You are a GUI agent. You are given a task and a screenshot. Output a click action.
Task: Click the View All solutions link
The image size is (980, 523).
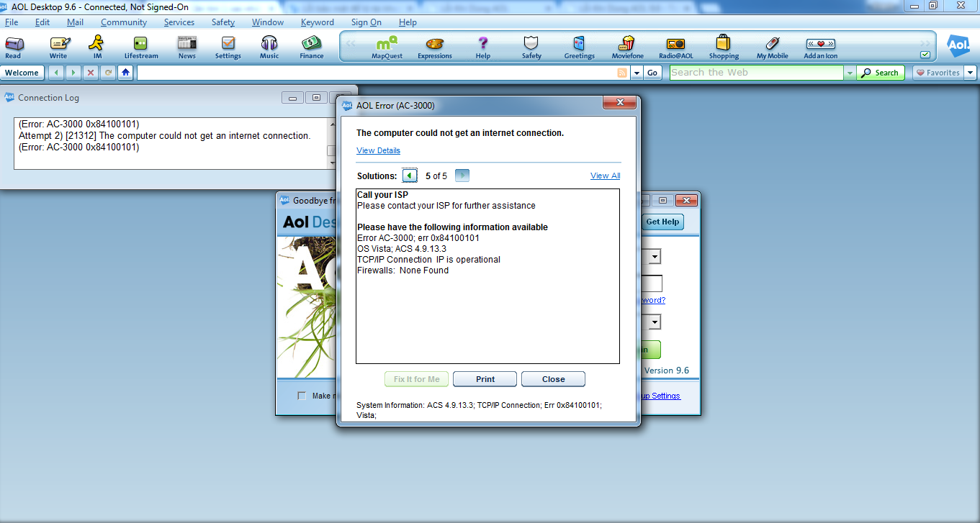606,176
